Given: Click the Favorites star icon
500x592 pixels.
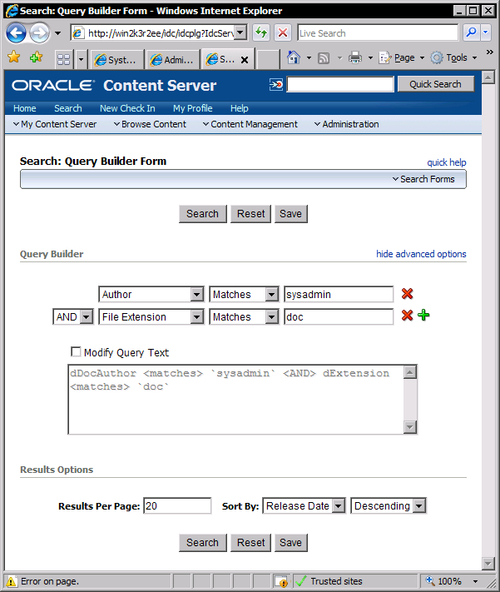Looking at the screenshot, I should click(x=14, y=57).
